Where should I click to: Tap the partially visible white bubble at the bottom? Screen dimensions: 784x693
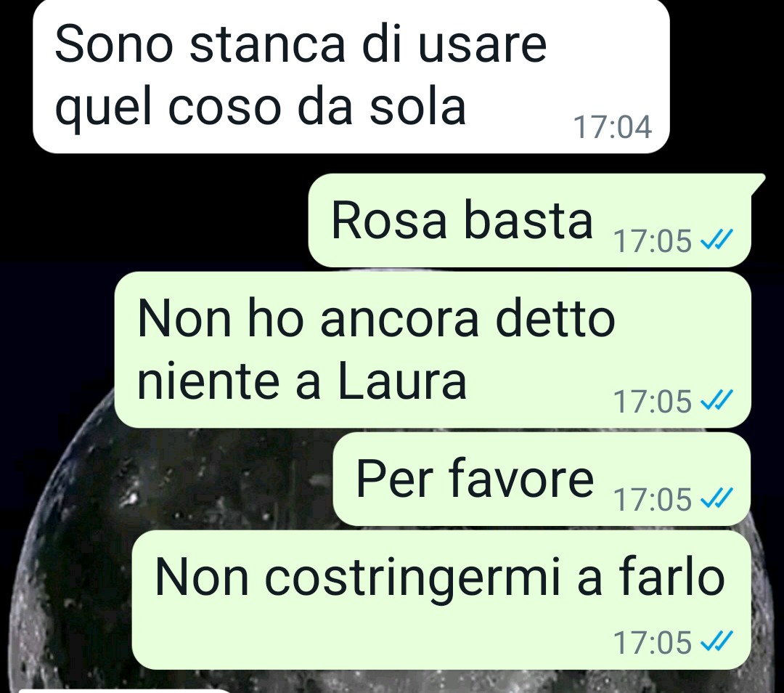[125, 691]
